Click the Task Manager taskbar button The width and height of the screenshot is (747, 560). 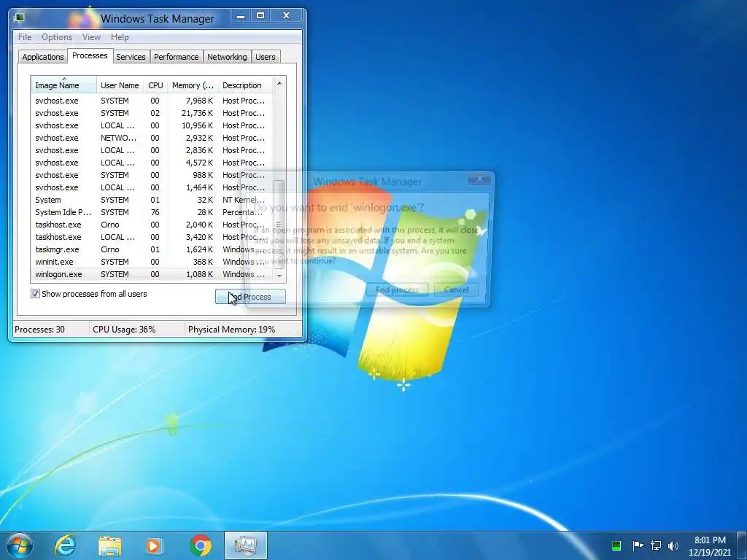(246, 545)
